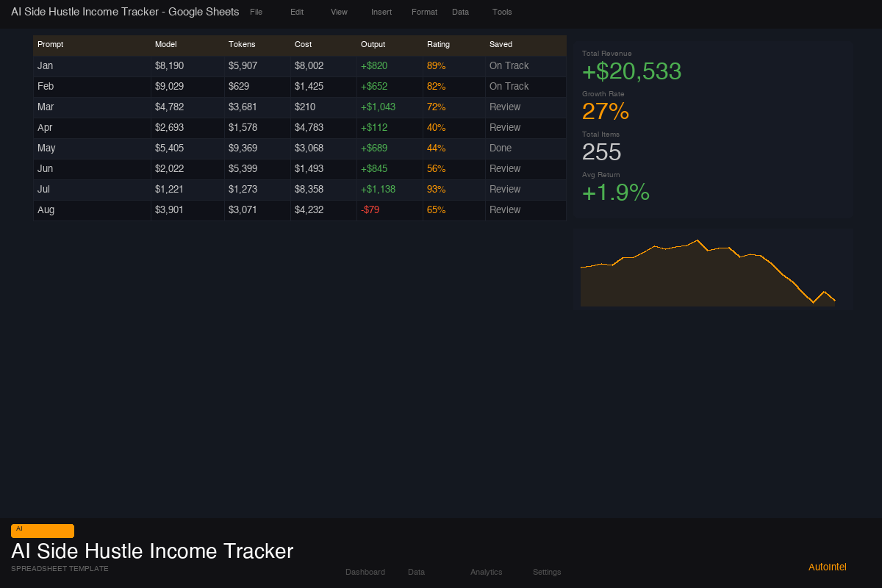Viewport: 882px width, 588px height.
Task: Click the Total Revenue figure +$20,533
Action: pos(631,71)
